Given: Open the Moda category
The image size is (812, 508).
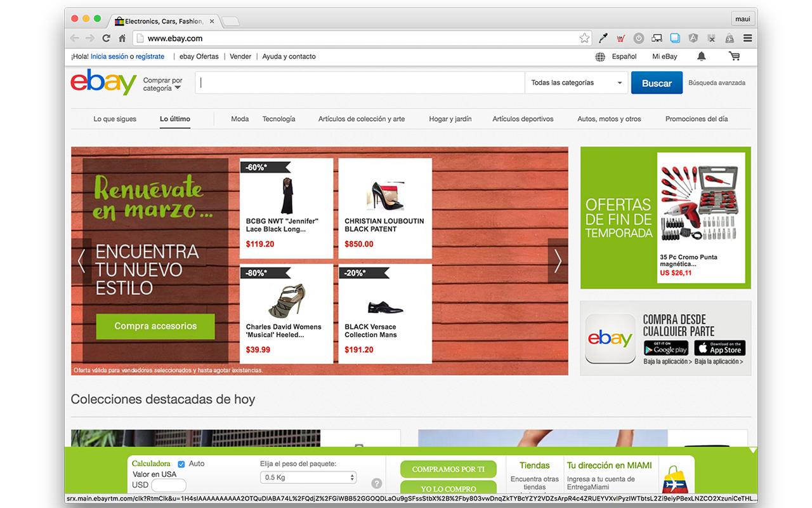Looking at the screenshot, I should 240,119.
